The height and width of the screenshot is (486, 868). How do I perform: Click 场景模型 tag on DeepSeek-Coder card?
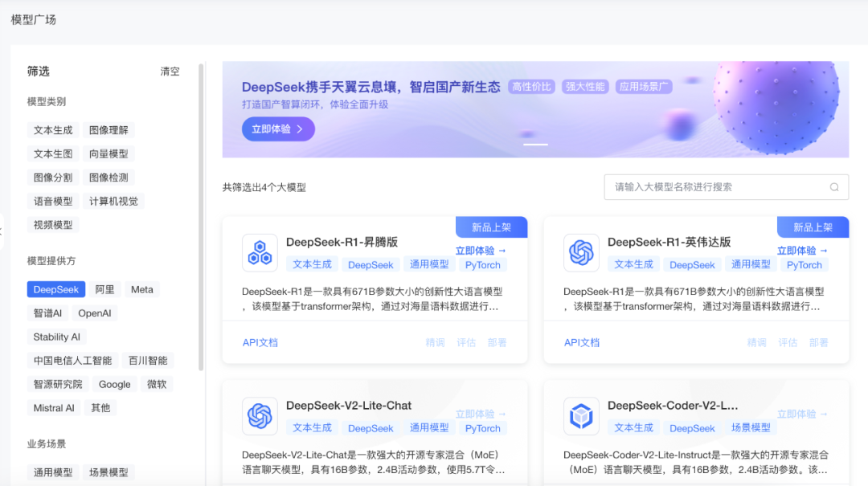click(x=751, y=428)
